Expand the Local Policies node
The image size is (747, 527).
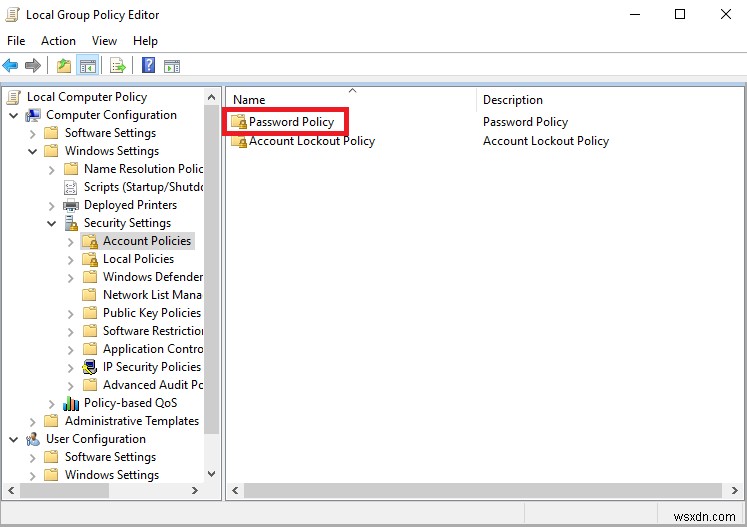click(71, 260)
